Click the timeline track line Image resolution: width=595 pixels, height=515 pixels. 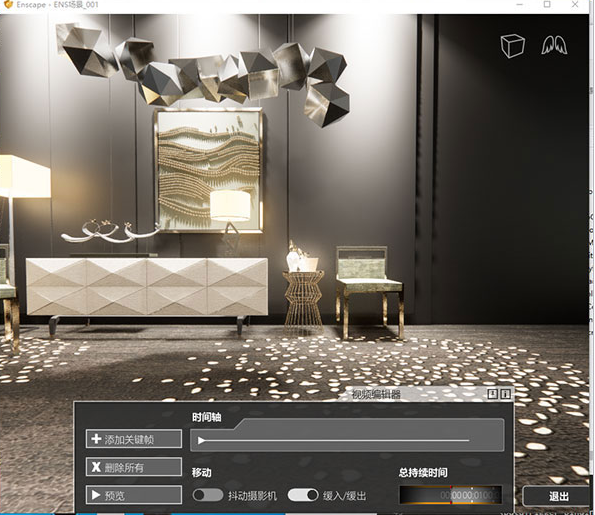(337, 441)
